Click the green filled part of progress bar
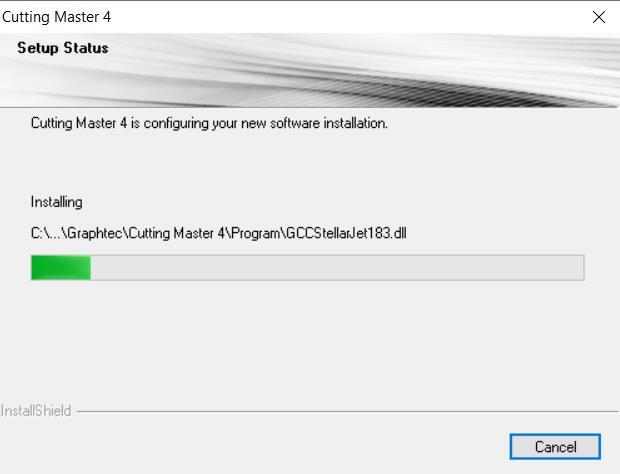Viewport: 620px width, 474px height. point(61,268)
